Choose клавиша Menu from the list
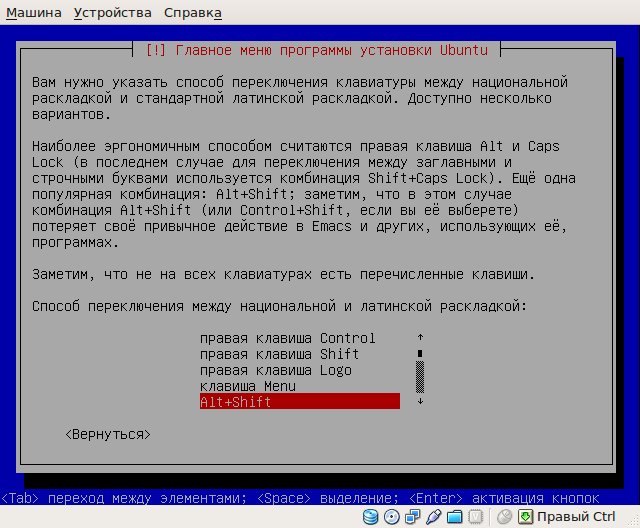The height and width of the screenshot is (528, 640). [300, 386]
